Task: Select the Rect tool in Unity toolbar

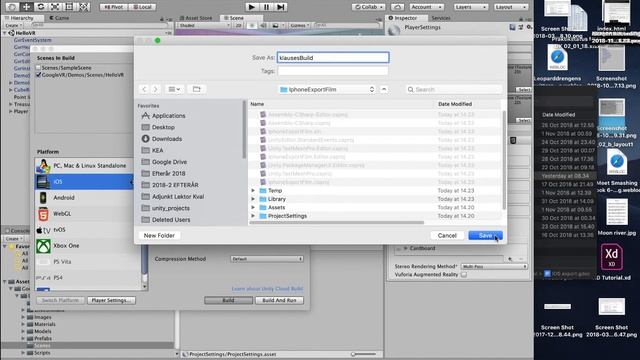Action: [x=69, y=7]
